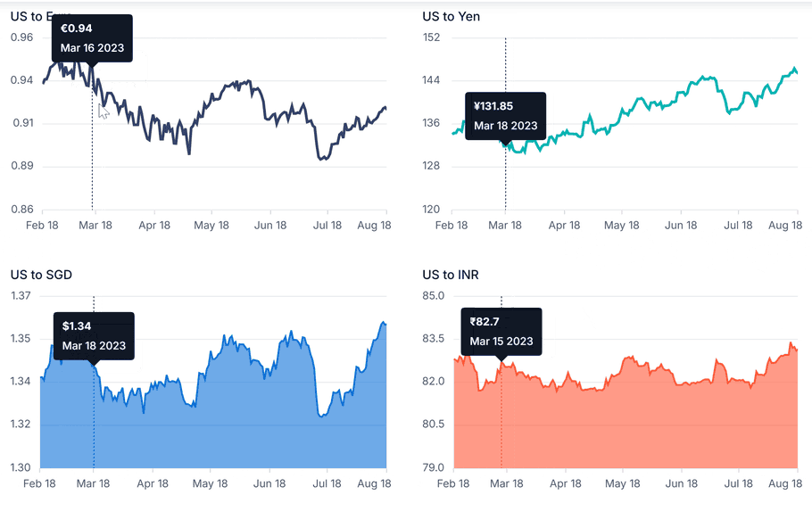Click May 18 on the SGD chart x-axis
This screenshot has height=511, width=812.
point(209,483)
